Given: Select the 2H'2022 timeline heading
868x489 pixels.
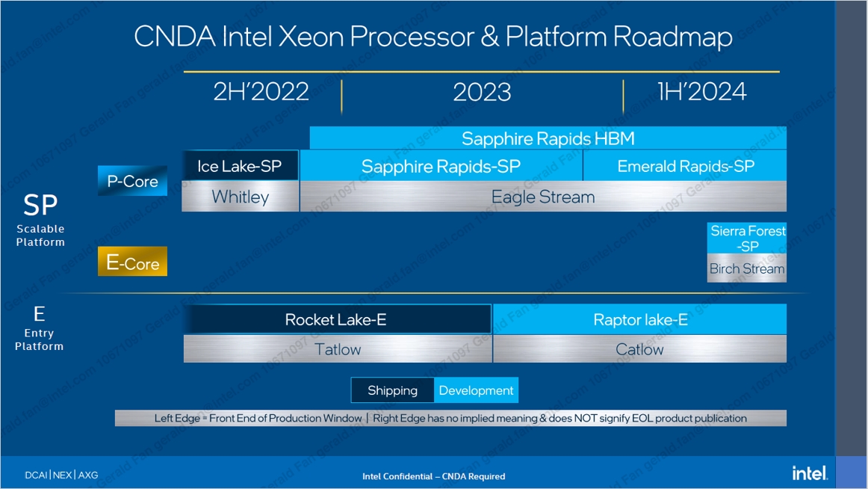Looking at the screenshot, I should [x=261, y=91].
